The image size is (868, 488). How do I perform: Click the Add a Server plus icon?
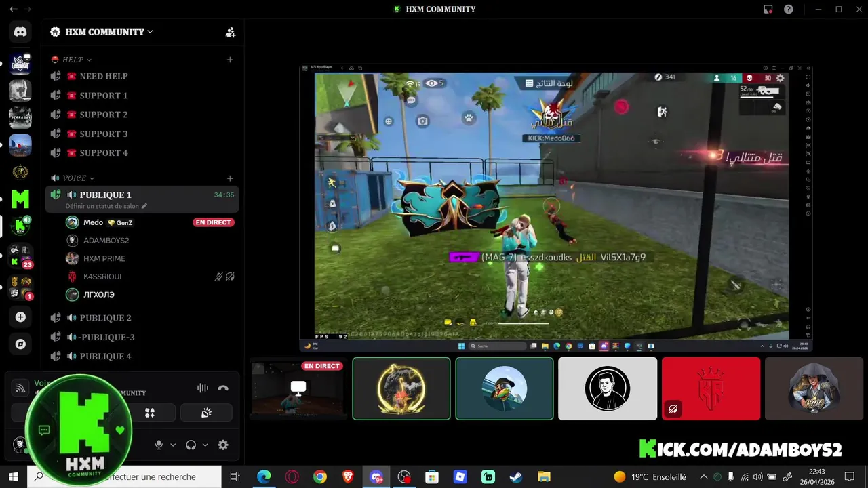[x=20, y=317]
